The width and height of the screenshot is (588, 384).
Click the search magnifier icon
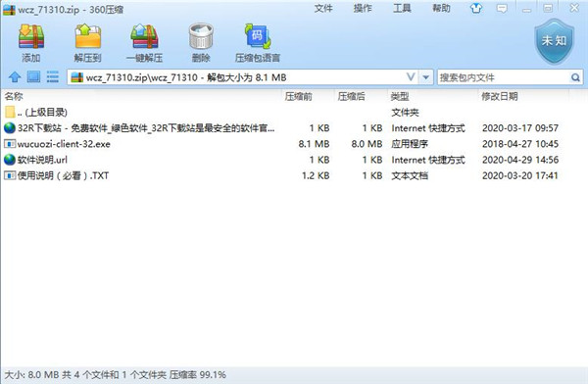click(575, 77)
